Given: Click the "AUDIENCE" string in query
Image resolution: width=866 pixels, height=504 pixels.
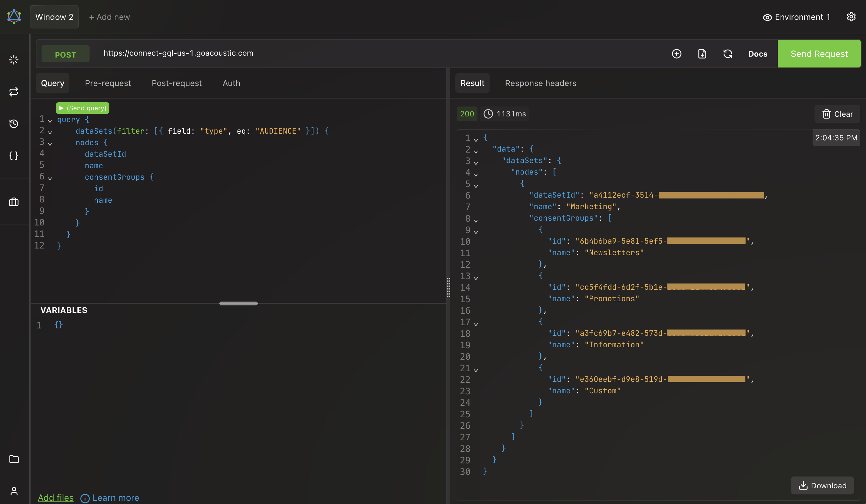Looking at the screenshot, I should coord(278,131).
